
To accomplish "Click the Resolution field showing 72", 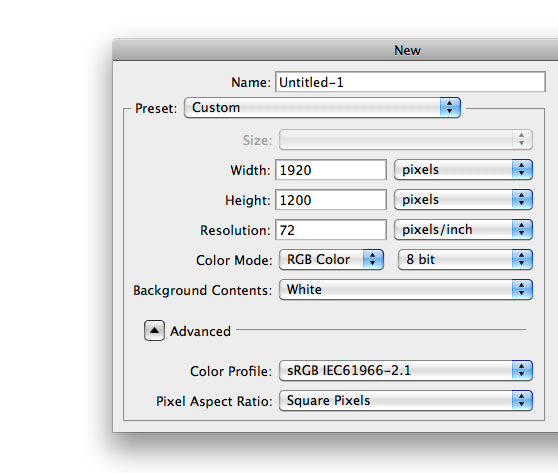I will [x=331, y=230].
